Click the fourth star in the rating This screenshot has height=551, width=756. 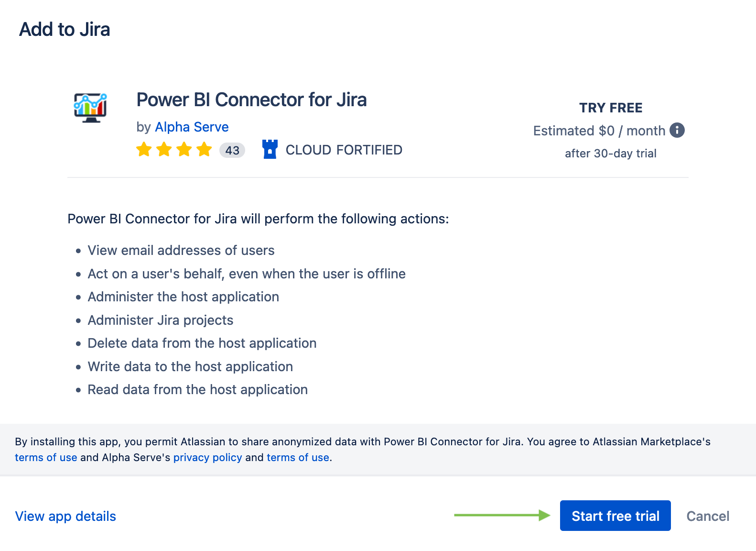(x=204, y=149)
